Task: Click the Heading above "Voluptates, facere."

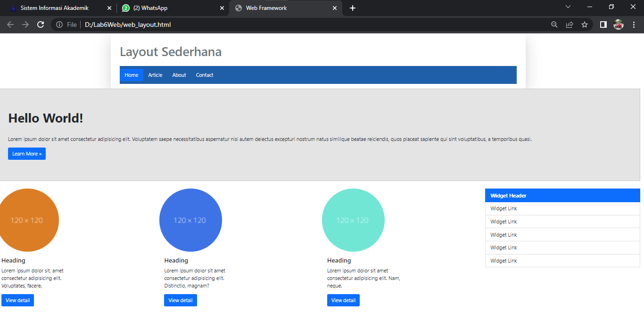Action: [14, 260]
